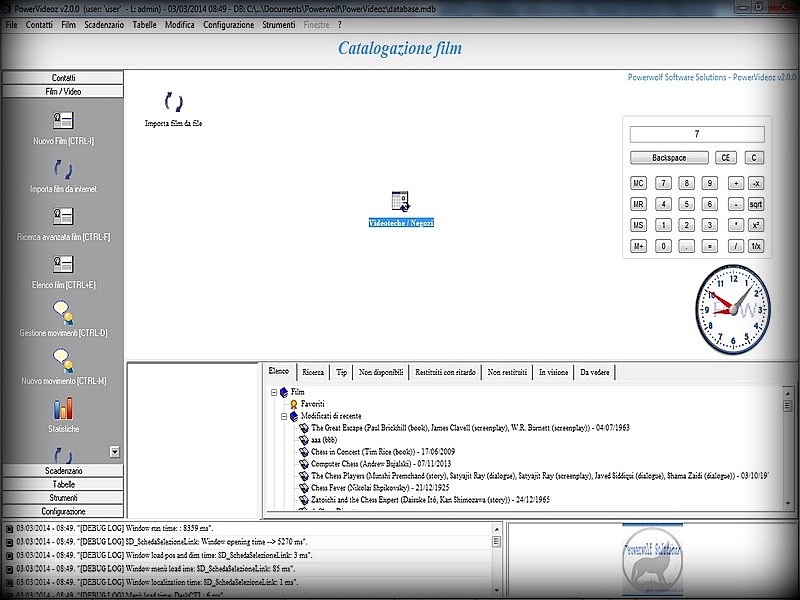Click the icon beside The Great Escape
The width and height of the screenshot is (800, 600).
pos(304,428)
